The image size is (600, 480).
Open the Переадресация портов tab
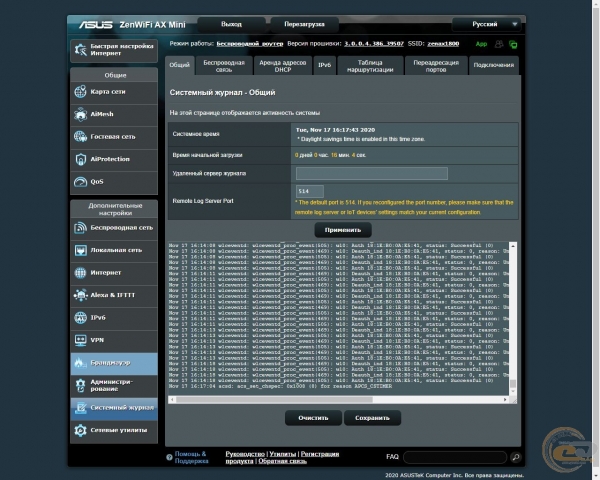[436, 66]
